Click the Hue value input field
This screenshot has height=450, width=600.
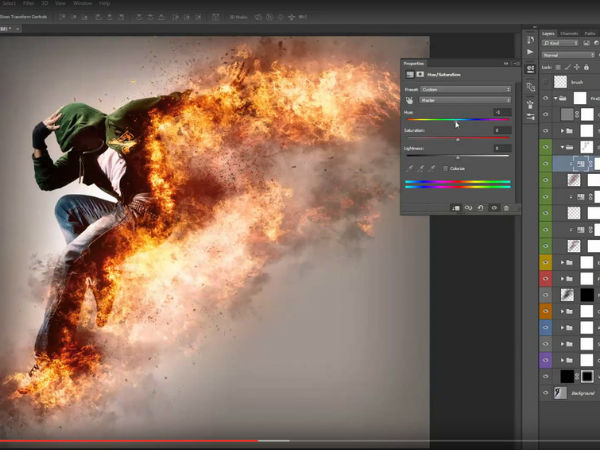click(x=501, y=112)
